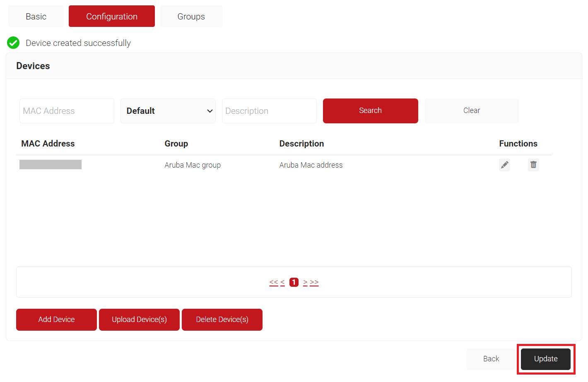Go to previous page with < link
This screenshot has width=588, height=382.
[282, 282]
